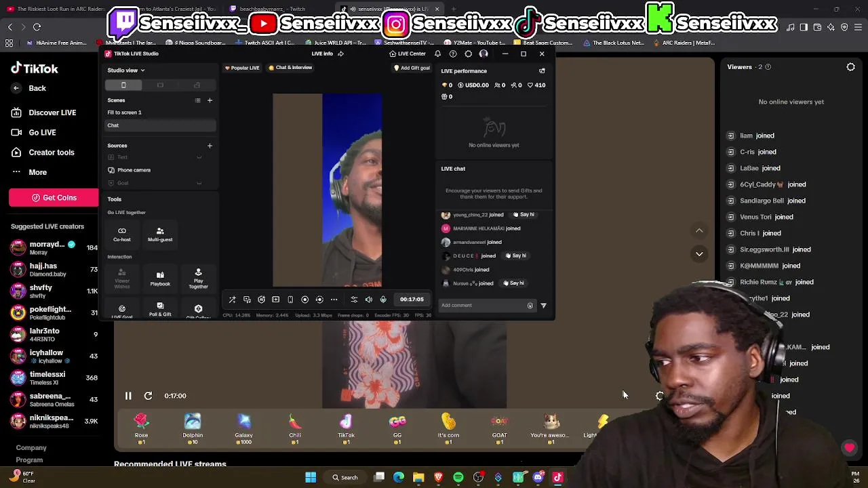Open emoji picker in comment box

coord(530,306)
